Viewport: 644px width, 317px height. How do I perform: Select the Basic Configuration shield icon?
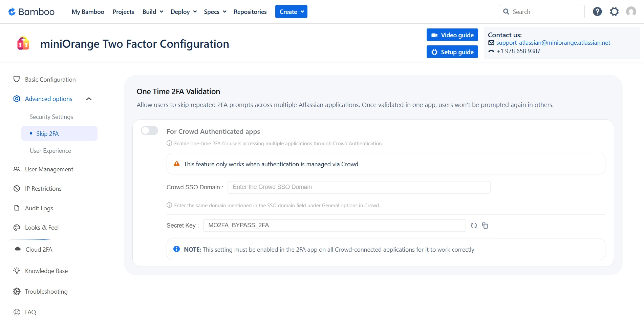[x=17, y=79]
